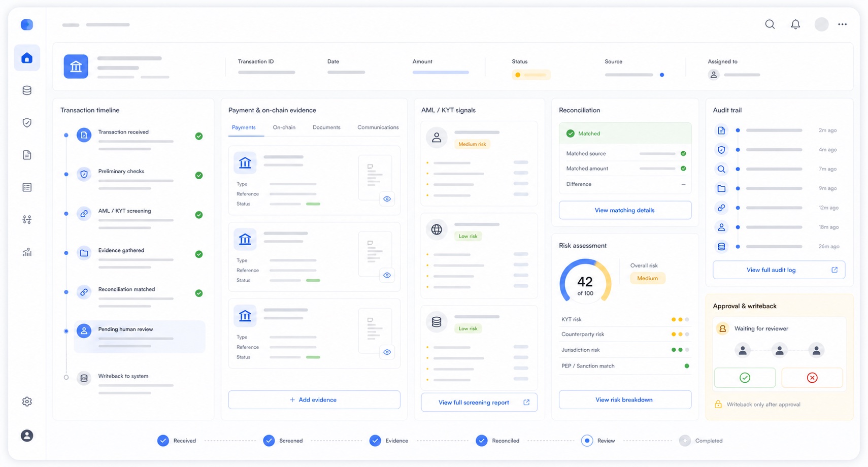Click the risk score gauge showing 42

[x=585, y=282]
